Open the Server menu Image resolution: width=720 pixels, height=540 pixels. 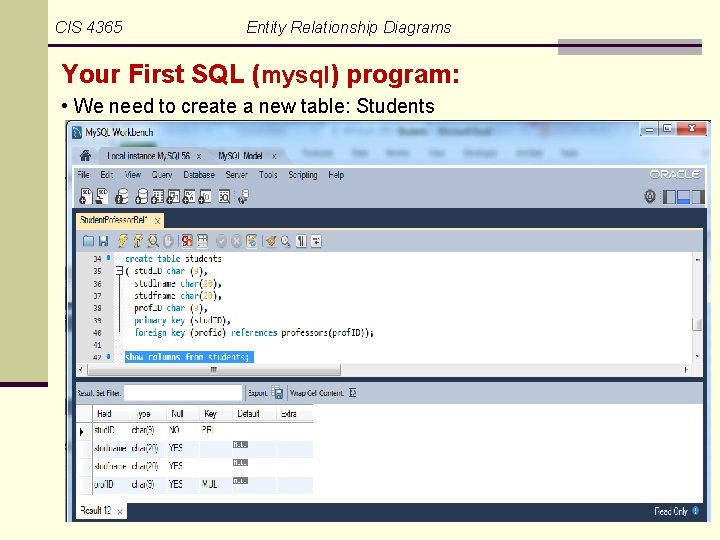(236, 174)
